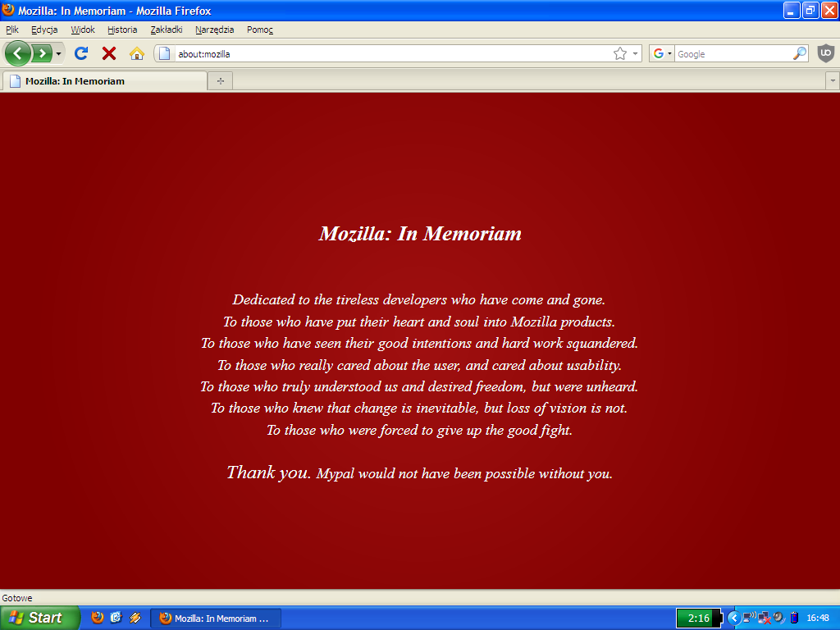Open a new tab with plus button
The width and height of the screenshot is (840, 630).
(x=220, y=81)
